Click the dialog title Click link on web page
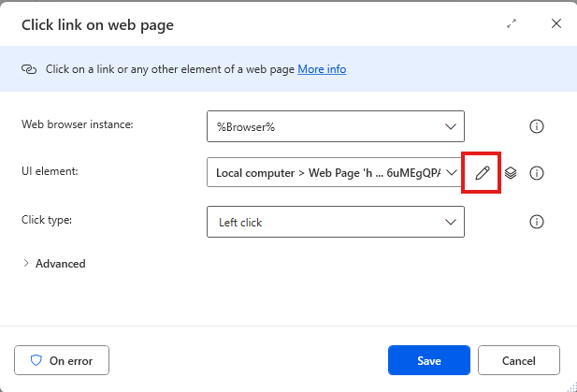Screen dimensions: 577x392 97,25
